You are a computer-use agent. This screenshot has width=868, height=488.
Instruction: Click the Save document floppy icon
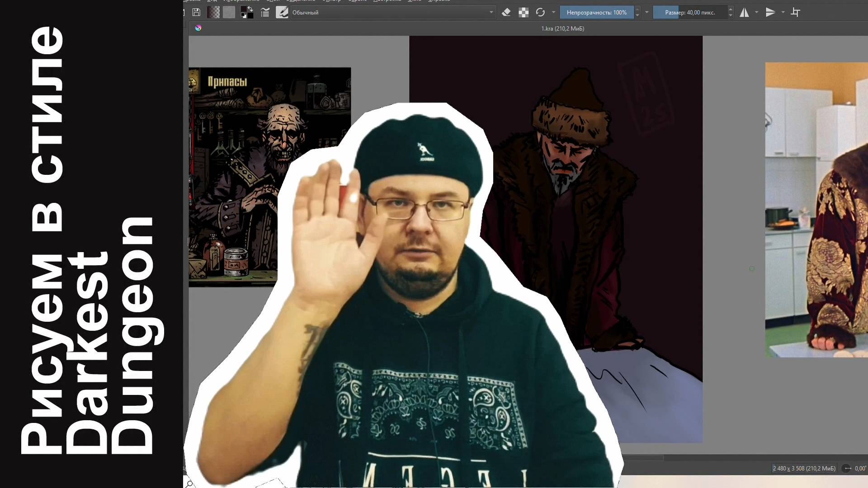(x=196, y=12)
